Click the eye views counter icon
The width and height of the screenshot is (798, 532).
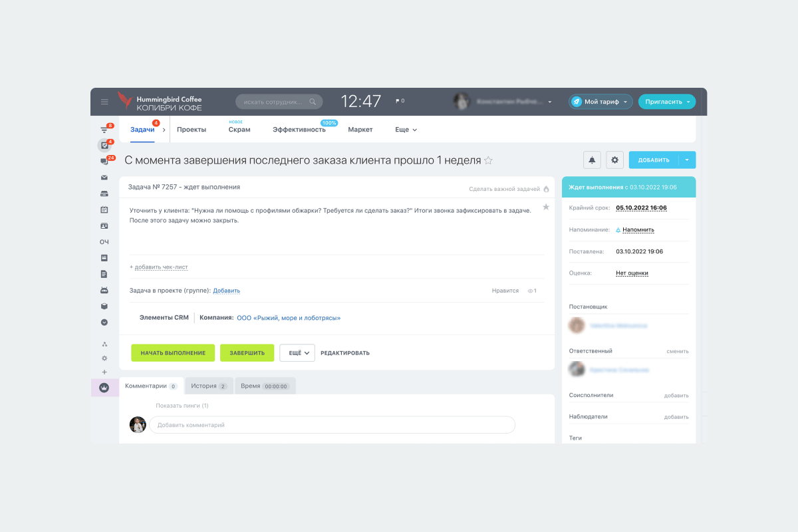tap(532, 291)
